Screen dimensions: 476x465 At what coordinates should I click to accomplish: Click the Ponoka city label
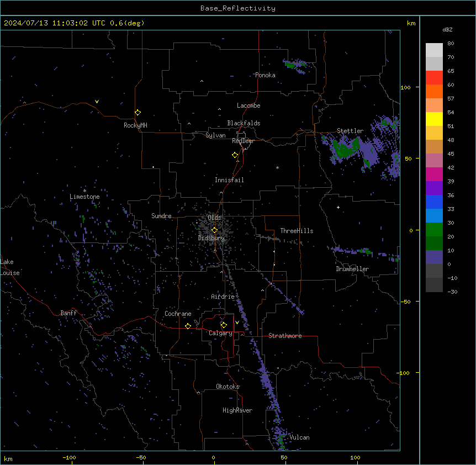(x=265, y=75)
